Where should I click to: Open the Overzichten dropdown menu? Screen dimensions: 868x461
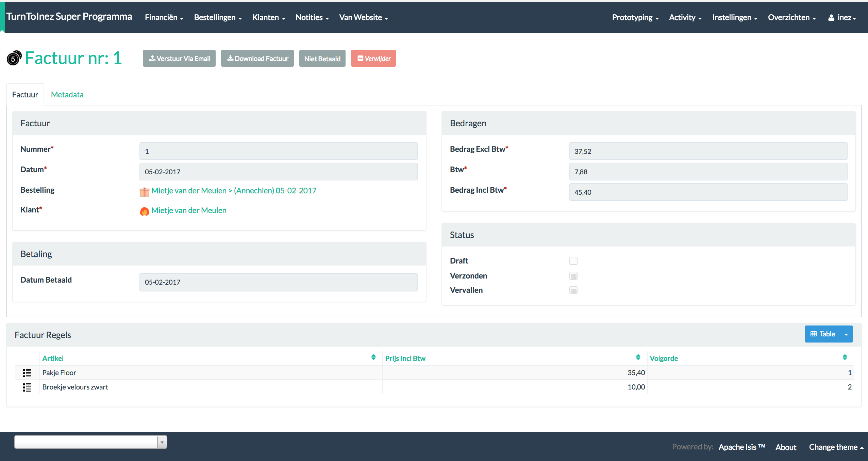point(792,17)
